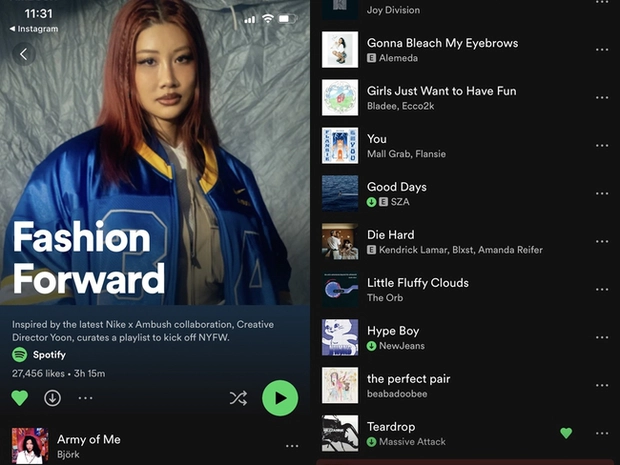The image size is (620, 465).
Task: Tap the downloaded indicator on Good Days
Action: click(371, 202)
